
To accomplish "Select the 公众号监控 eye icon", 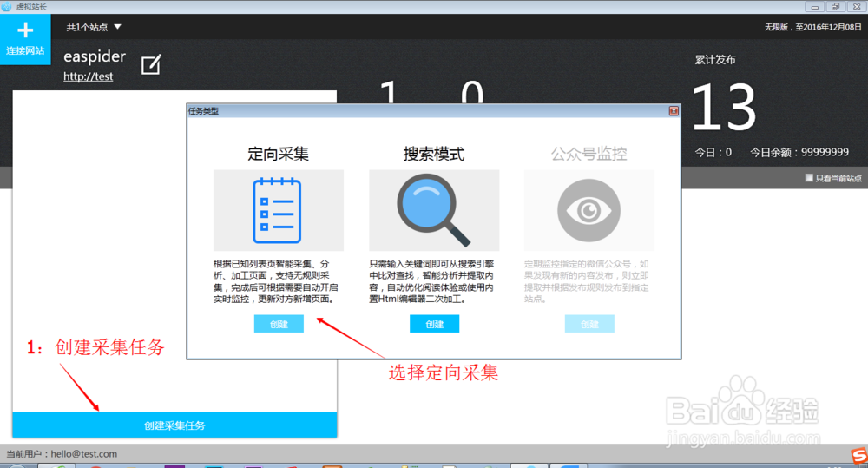I will tap(589, 210).
